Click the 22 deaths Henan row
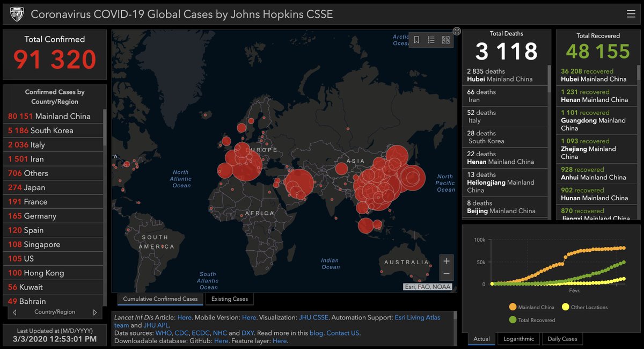 505,158
